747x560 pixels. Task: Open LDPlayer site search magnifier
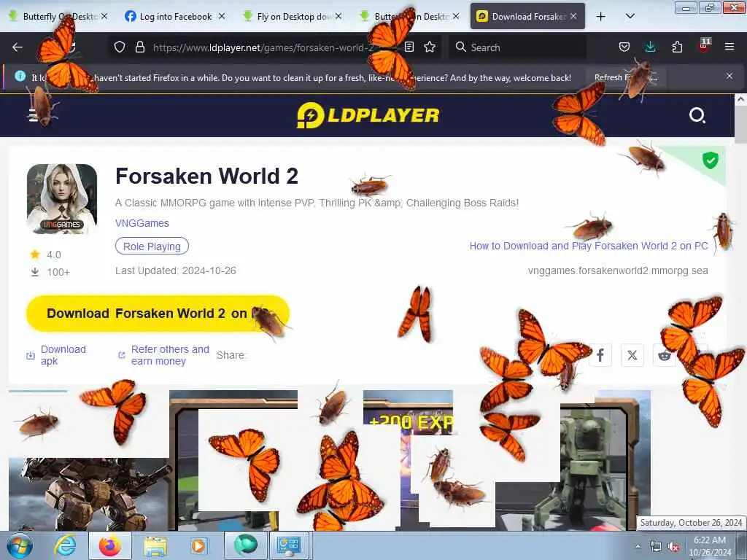(x=697, y=115)
